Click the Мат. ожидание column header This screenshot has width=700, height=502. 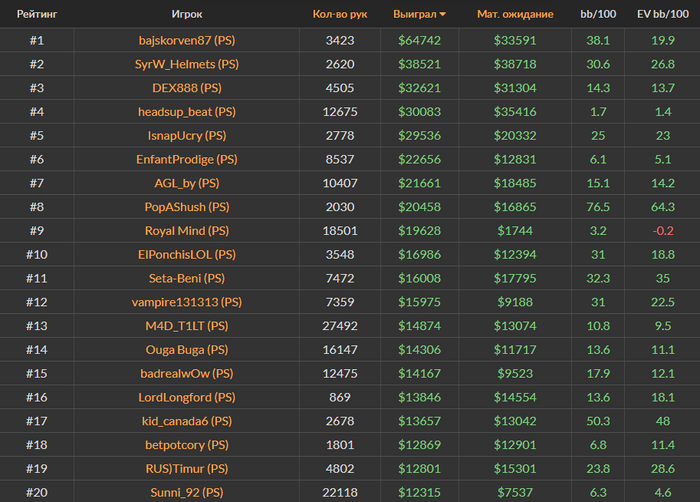coord(515,15)
